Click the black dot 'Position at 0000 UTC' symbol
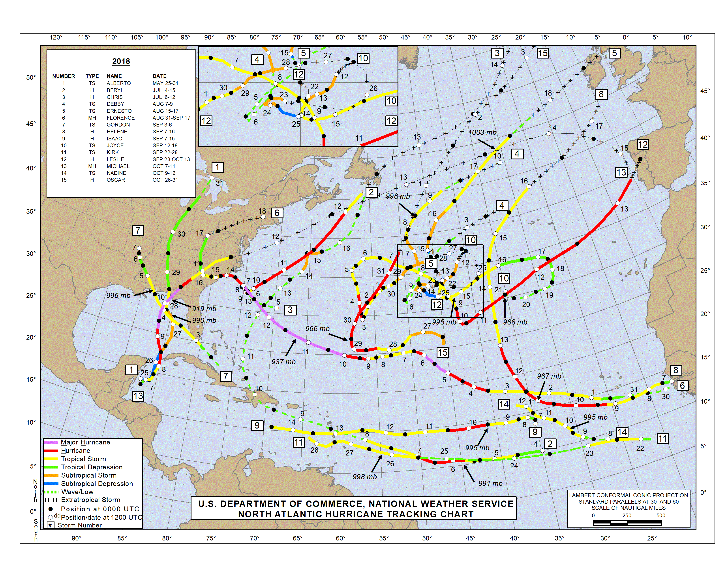The image size is (728, 563). [51, 509]
